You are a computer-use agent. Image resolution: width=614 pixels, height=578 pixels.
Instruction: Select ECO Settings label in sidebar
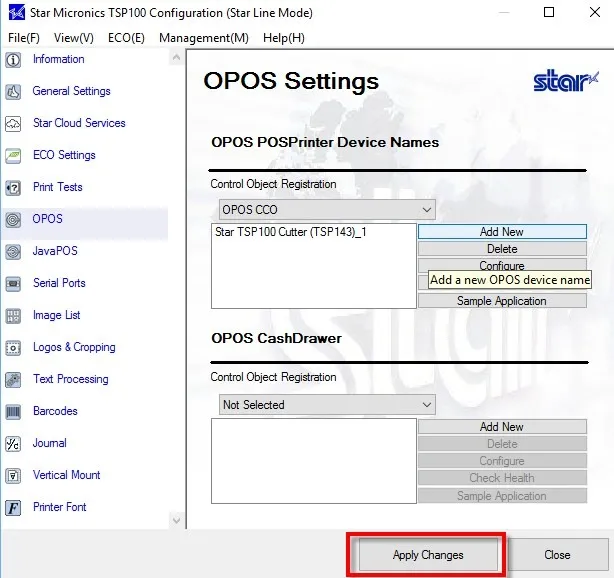click(x=64, y=155)
